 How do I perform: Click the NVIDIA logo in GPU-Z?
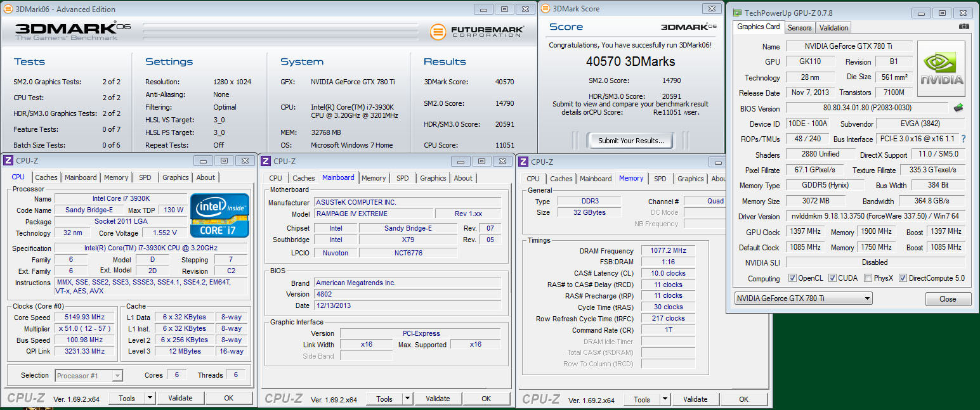[x=941, y=68]
